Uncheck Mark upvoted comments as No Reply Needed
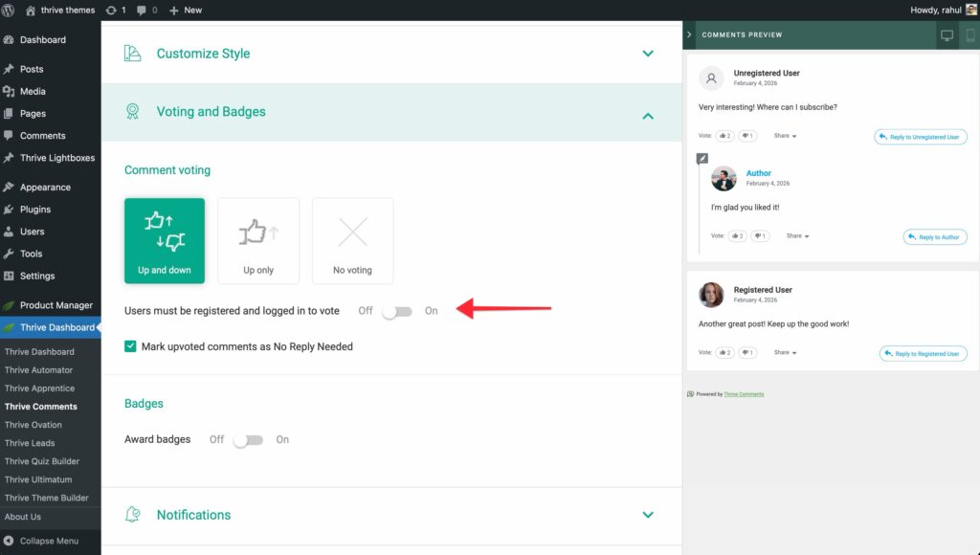Viewport: 980px width, 555px height. pos(131,346)
